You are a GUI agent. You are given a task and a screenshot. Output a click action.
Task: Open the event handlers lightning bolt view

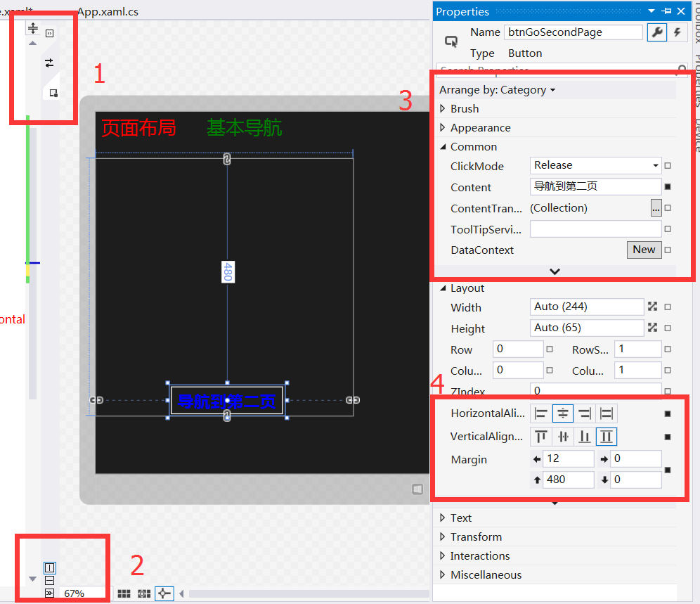pos(677,32)
